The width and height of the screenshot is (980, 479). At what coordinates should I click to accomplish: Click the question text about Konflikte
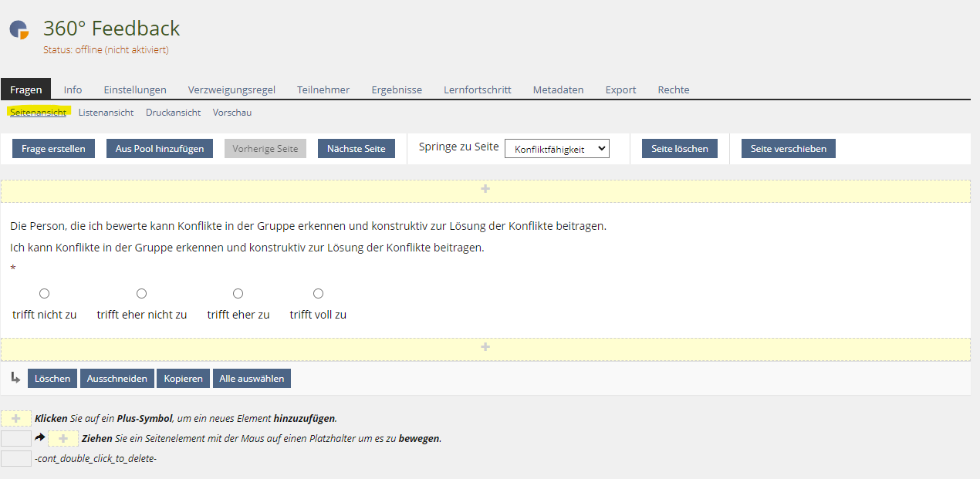[x=308, y=226]
